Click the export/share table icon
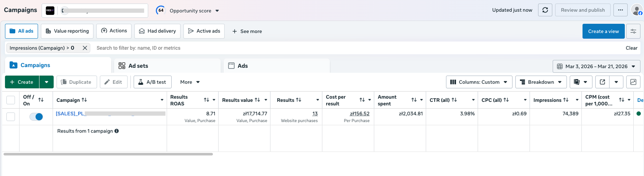 [602, 82]
